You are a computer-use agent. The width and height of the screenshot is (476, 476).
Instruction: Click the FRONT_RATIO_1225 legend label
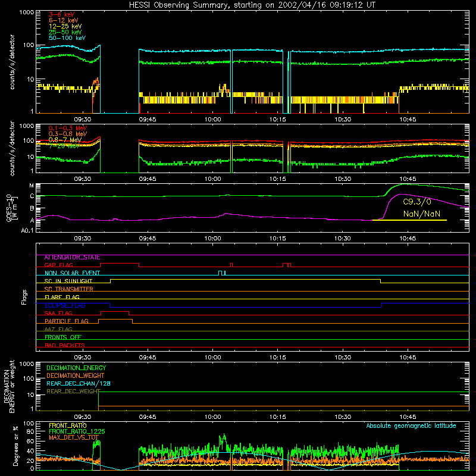pyautogui.click(x=77, y=432)
